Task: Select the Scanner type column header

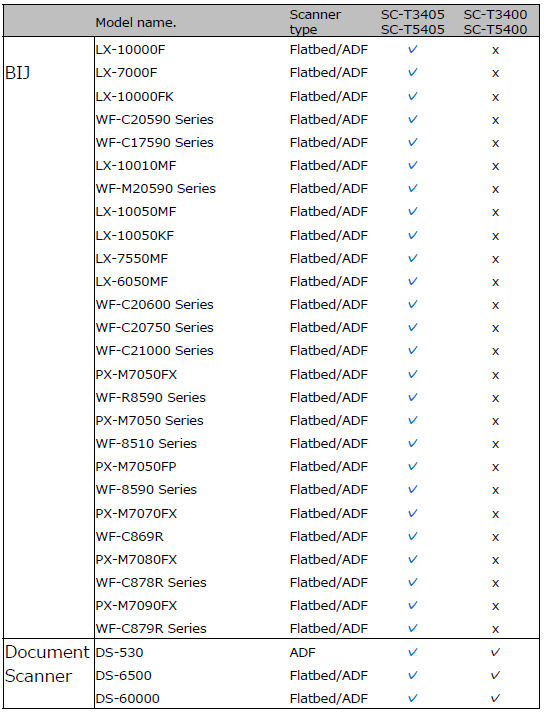Action: click(315, 22)
